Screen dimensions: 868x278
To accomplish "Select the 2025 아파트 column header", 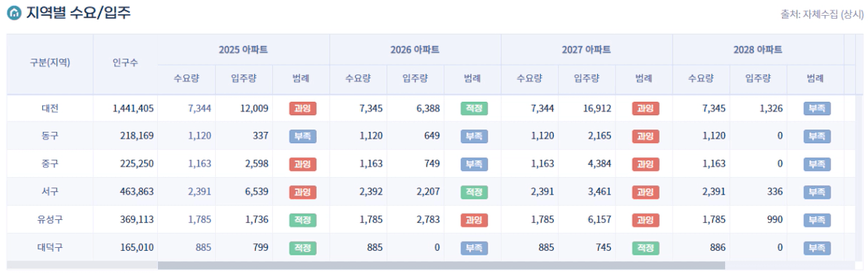I will click(x=244, y=50).
